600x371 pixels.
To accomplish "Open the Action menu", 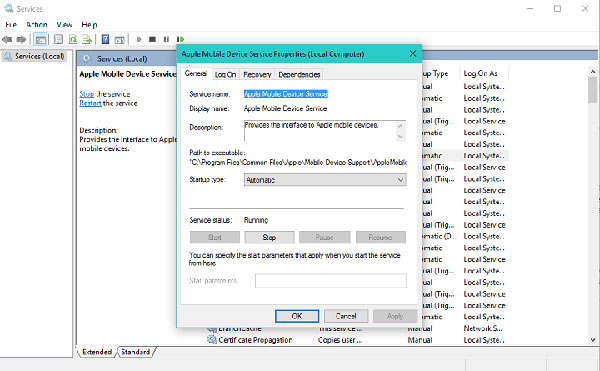I will click(x=37, y=24).
